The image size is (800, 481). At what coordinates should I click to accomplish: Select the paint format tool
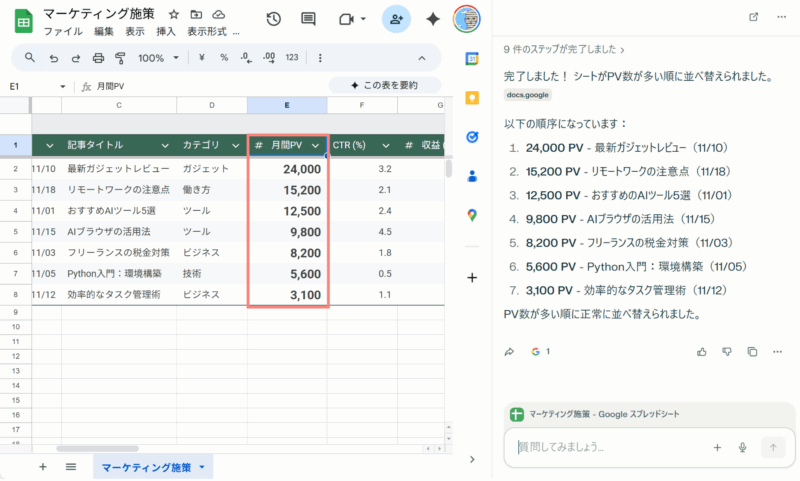pos(120,58)
